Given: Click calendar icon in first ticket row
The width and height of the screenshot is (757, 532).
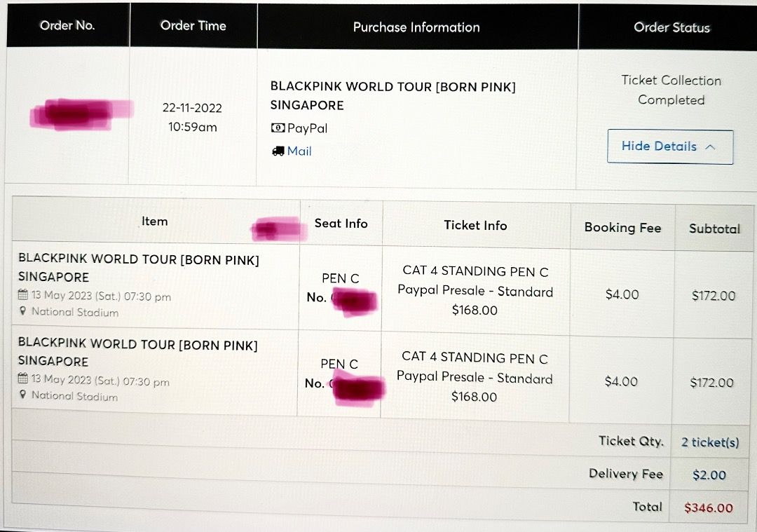Looking at the screenshot, I should click(x=22, y=294).
